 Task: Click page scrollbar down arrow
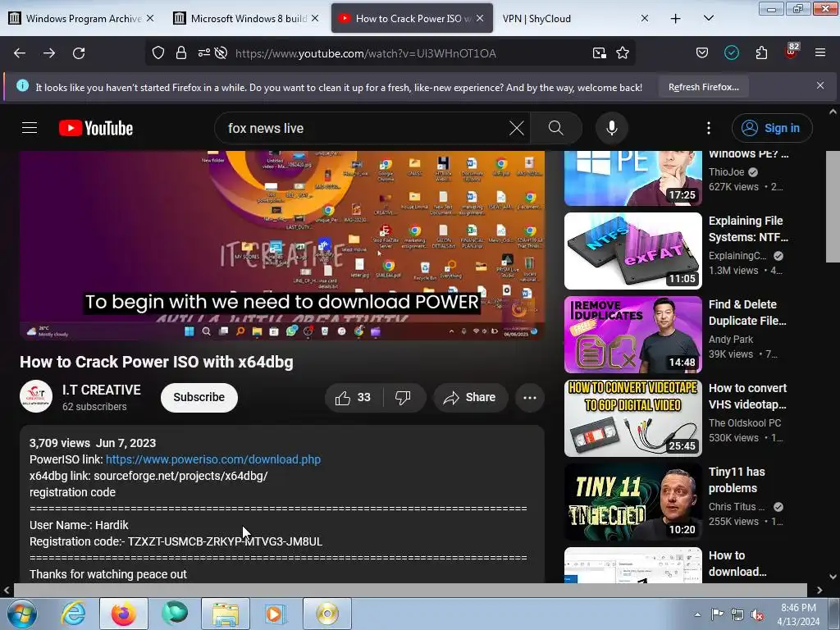(x=833, y=577)
